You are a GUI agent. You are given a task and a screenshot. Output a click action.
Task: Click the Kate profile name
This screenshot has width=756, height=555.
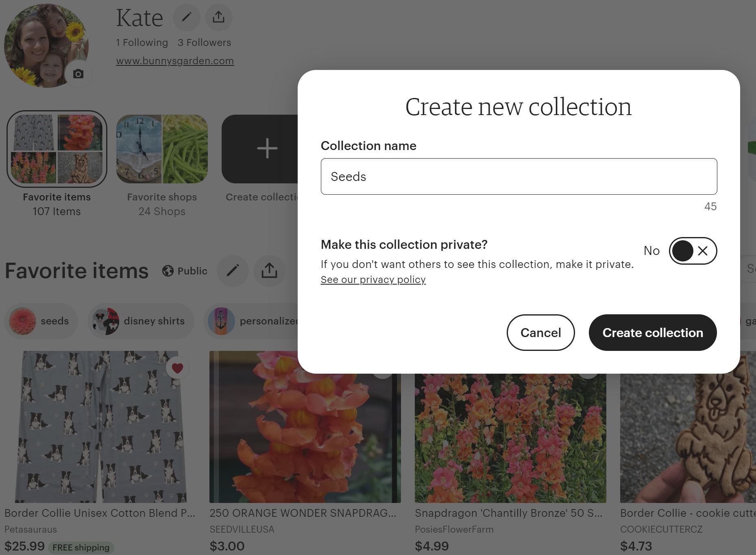click(139, 18)
